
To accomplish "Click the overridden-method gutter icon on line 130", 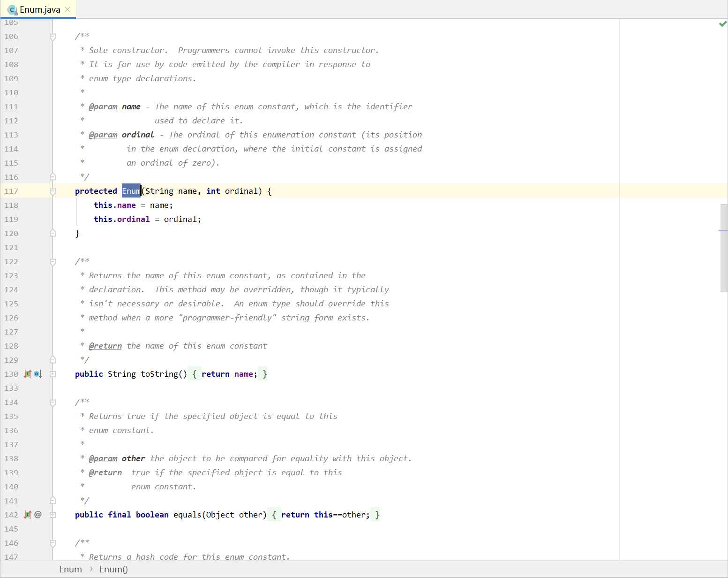I will [38, 374].
